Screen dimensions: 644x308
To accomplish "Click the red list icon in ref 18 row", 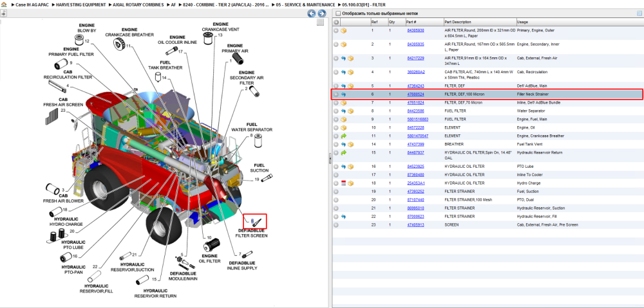I will (343, 183).
